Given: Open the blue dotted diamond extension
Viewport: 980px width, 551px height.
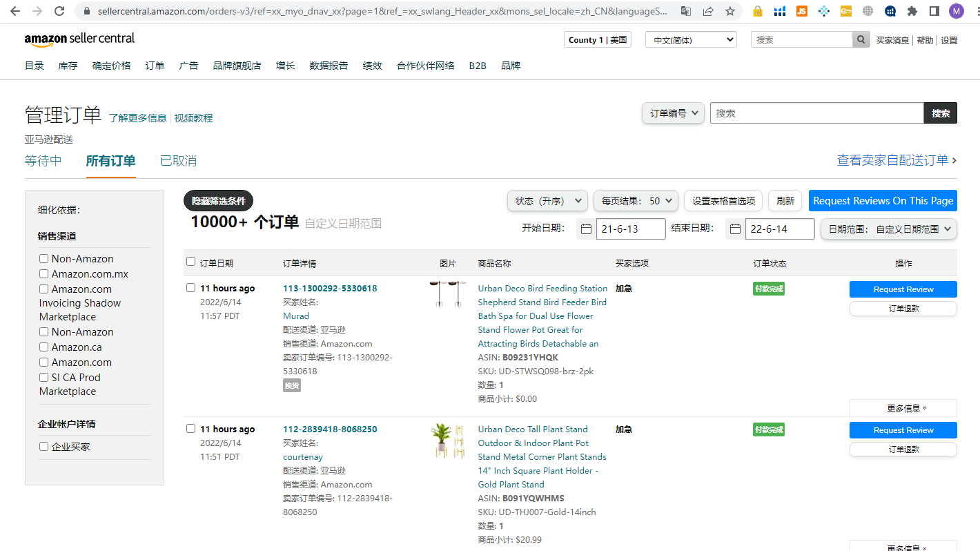Looking at the screenshot, I should 824,11.
